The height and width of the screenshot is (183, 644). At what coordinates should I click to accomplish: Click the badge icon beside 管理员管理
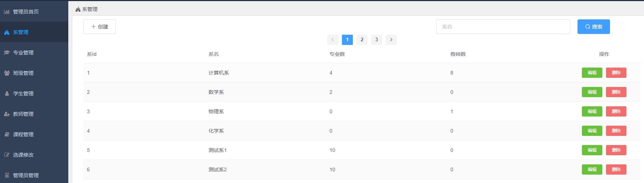coord(7,175)
